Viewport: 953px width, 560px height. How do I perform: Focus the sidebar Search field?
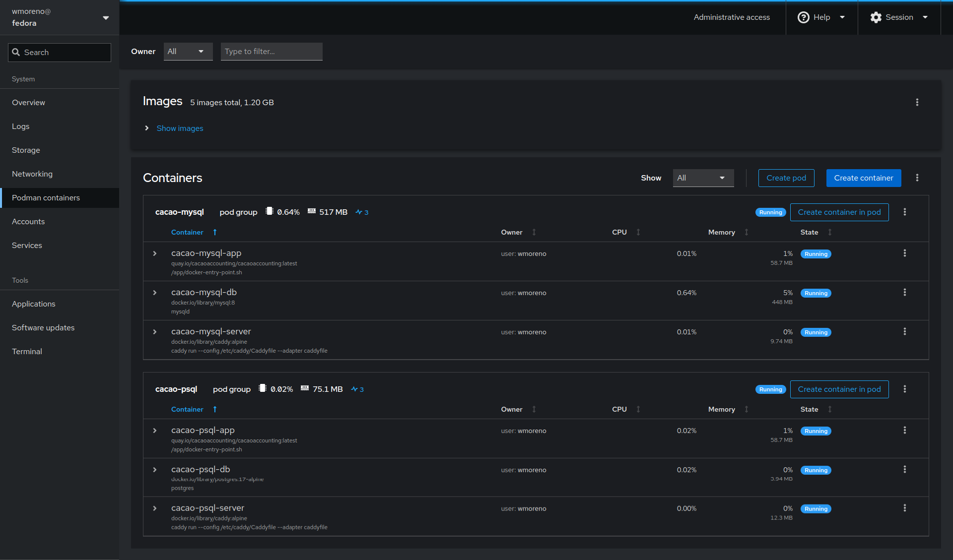(x=60, y=53)
